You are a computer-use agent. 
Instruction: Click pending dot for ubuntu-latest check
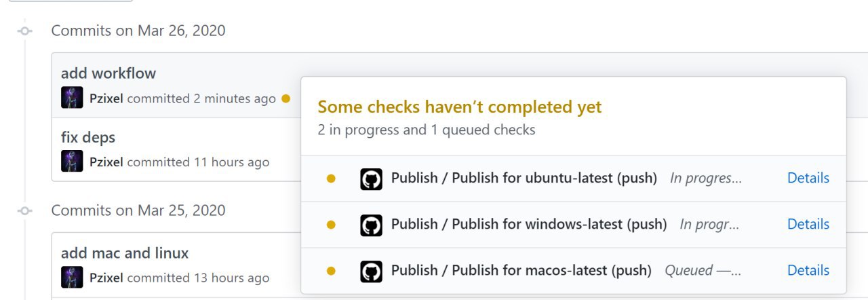coord(331,179)
